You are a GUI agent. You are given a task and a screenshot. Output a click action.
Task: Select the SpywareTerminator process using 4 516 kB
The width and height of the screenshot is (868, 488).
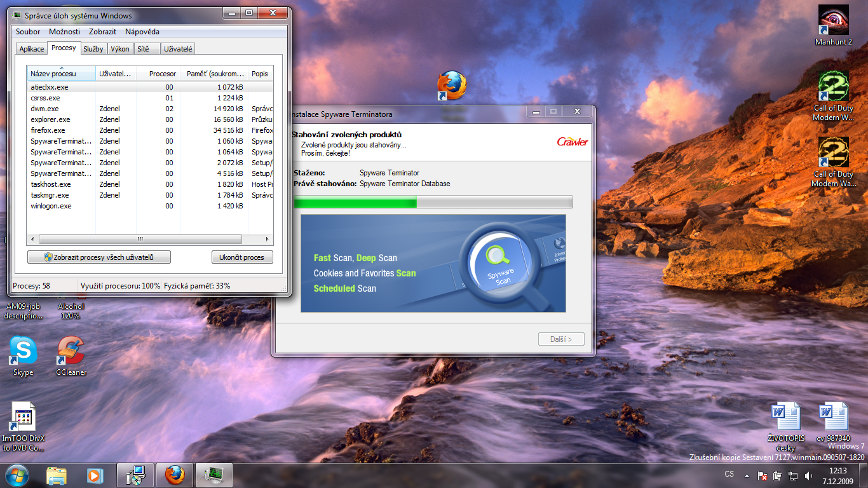click(150, 173)
